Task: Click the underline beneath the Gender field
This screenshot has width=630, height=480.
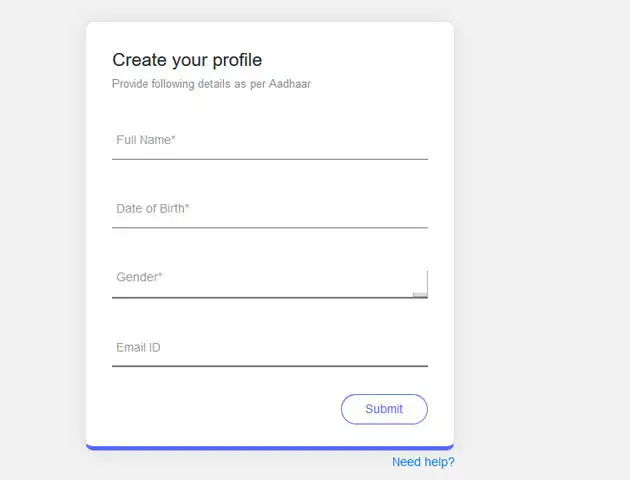Action: pos(262,297)
